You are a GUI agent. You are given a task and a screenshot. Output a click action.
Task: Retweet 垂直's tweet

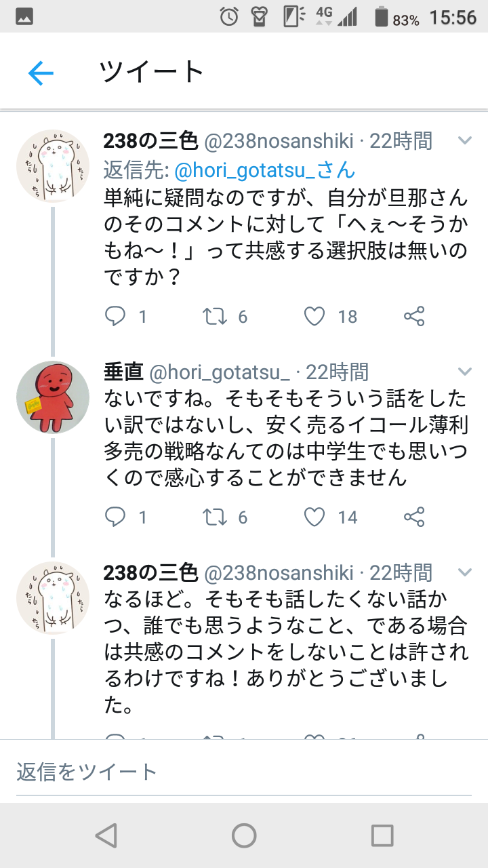pyautogui.click(x=216, y=517)
